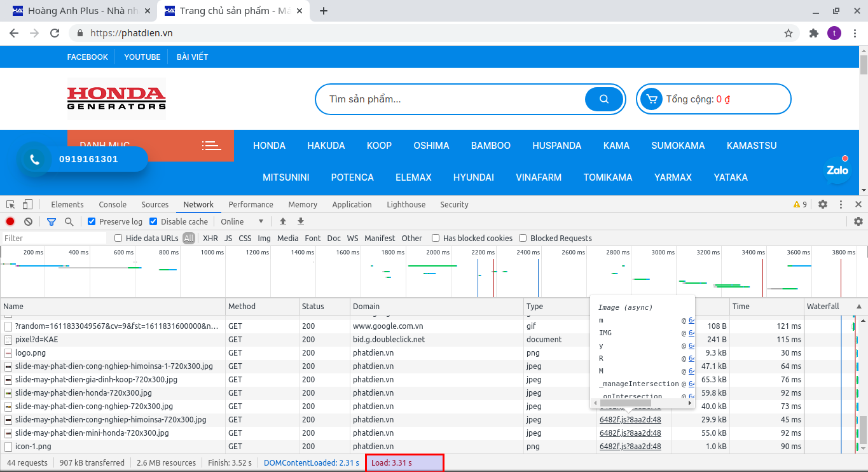Click the network Filter text field
The image size is (868, 472).
click(x=54, y=238)
